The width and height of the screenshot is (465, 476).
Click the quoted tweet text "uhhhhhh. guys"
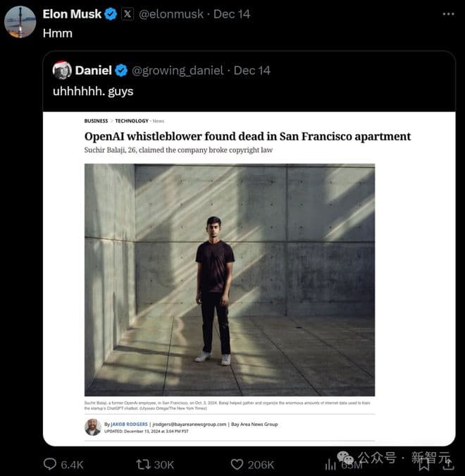pyautogui.click(x=92, y=91)
